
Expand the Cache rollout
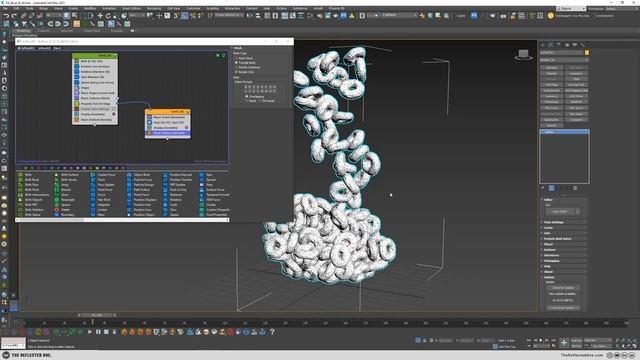(564, 228)
